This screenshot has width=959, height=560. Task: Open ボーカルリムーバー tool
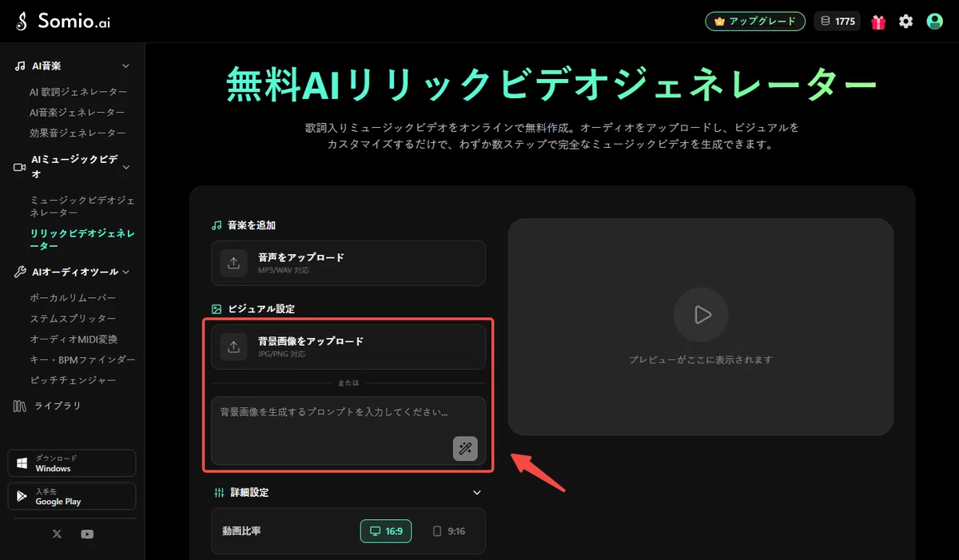(x=73, y=298)
